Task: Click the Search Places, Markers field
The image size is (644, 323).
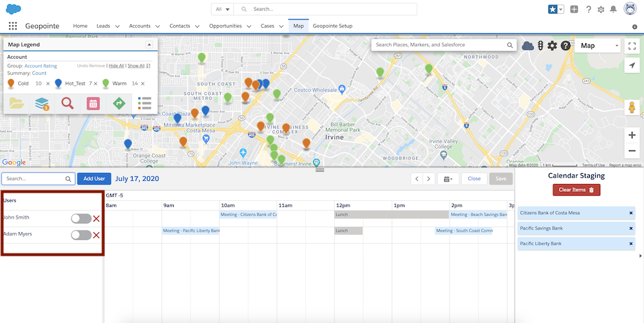Action: (444, 45)
